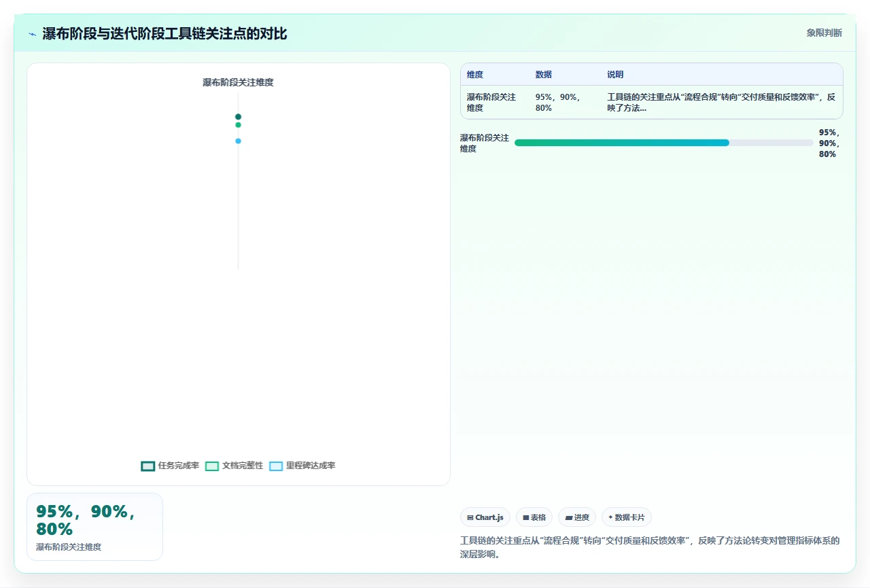Open the 95%, 90%, 80% data card

(x=95, y=527)
